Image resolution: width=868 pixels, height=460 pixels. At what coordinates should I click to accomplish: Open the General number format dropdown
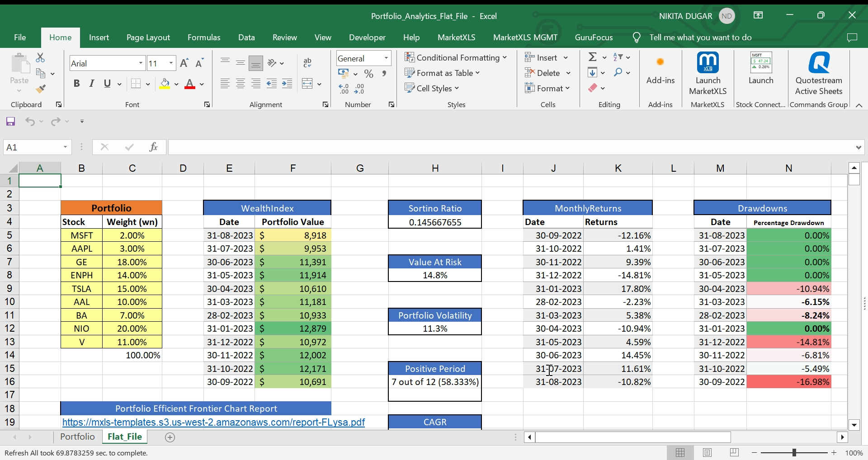point(386,58)
